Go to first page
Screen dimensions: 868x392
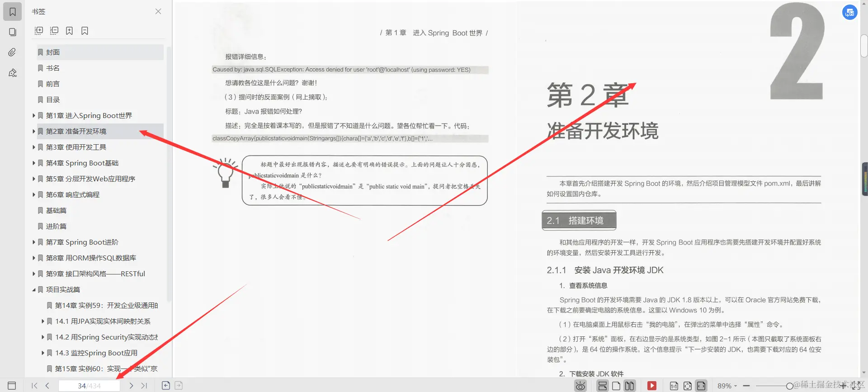pyautogui.click(x=34, y=386)
